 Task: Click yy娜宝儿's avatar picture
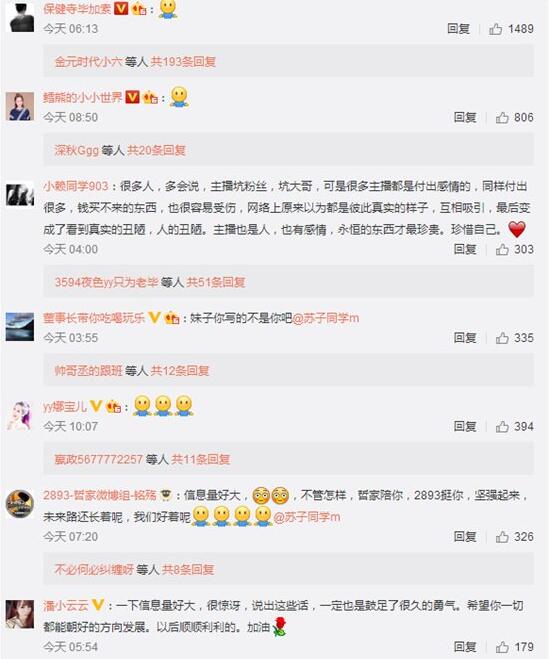pyautogui.click(x=20, y=415)
